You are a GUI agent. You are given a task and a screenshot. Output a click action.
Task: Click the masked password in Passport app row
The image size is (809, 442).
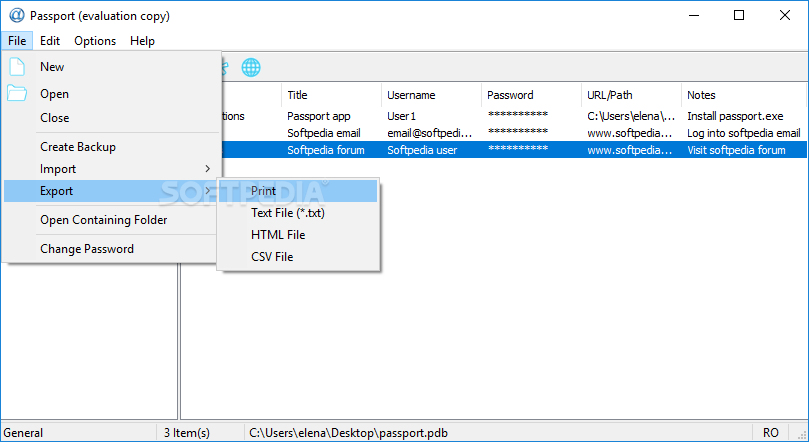pos(517,114)
